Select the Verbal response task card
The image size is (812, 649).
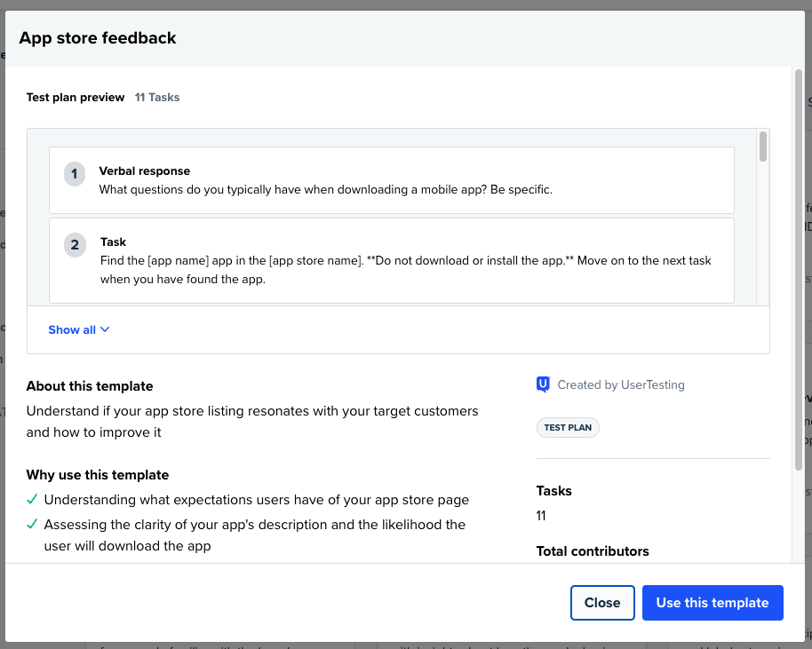[392, 180]
